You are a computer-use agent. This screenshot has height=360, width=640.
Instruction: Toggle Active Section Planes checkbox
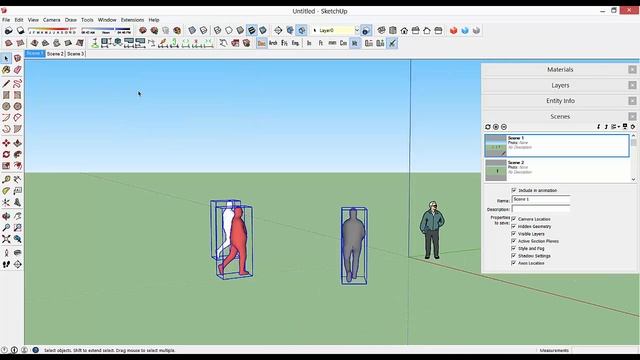[514, 241]
